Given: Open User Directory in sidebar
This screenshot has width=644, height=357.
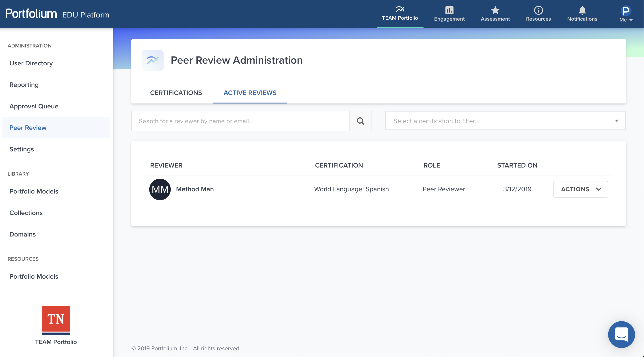Looking at the screenshot, I should [31, 63].
